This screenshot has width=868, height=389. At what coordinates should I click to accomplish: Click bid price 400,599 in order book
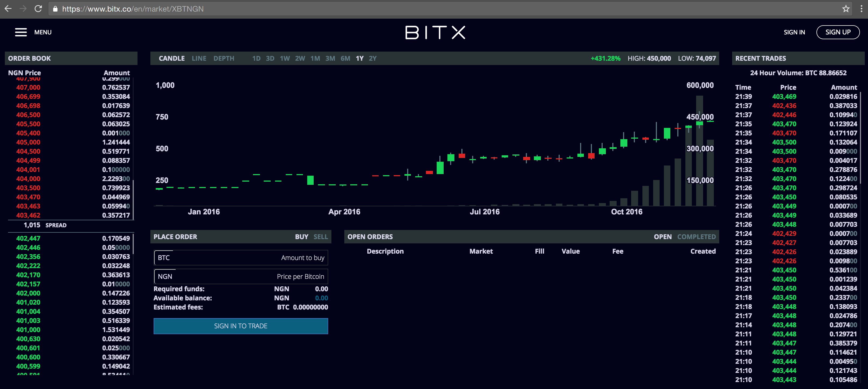[x=28, y=366]
